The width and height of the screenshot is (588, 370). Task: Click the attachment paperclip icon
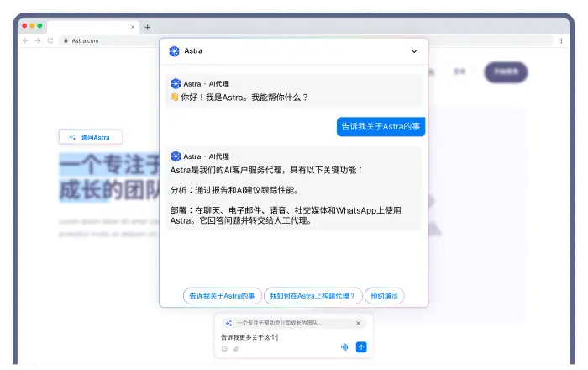(235, 348)
